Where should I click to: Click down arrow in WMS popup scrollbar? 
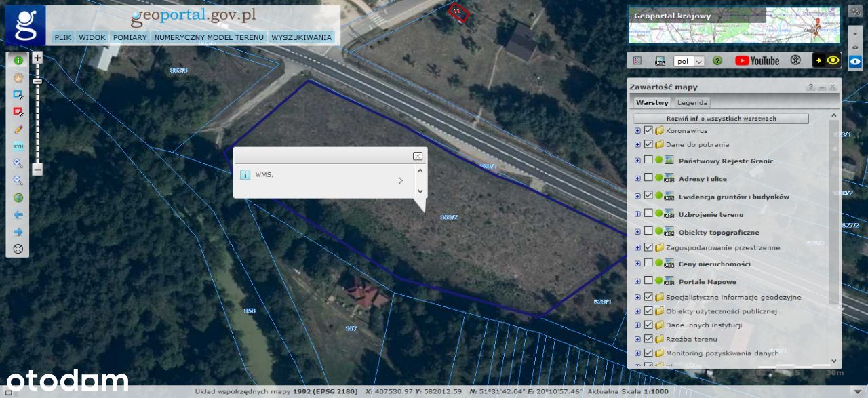pyautogui.click(x=420, y=191)
